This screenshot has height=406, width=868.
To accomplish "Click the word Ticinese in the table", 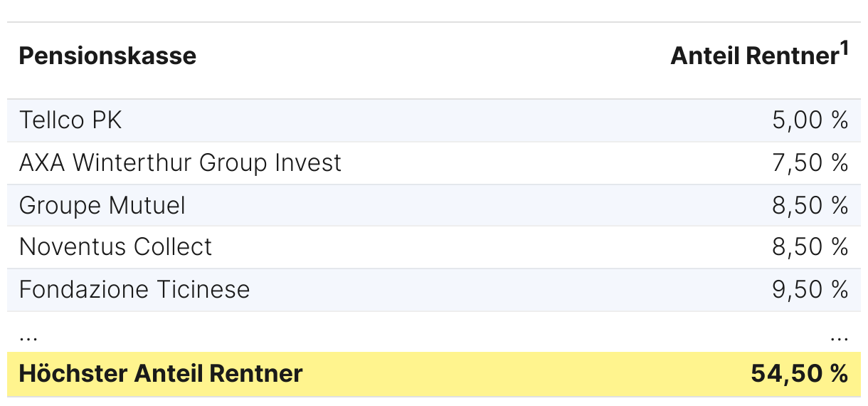I will tap(204, 290).
